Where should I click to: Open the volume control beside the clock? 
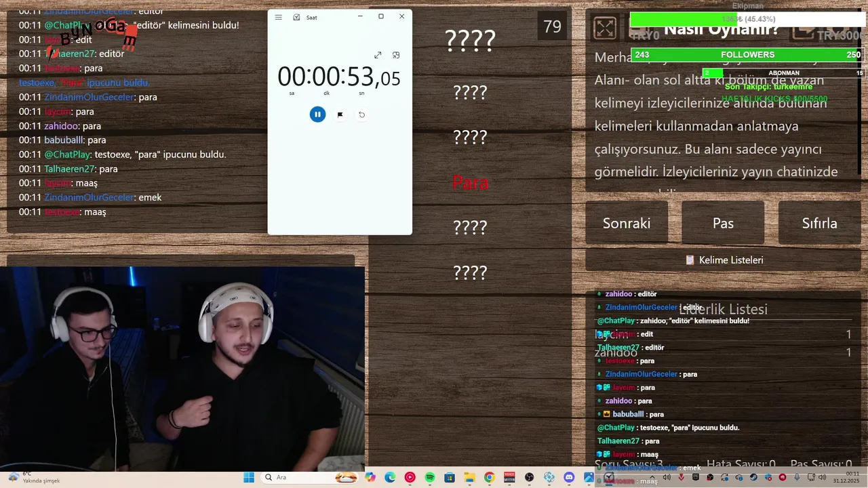(x=823, y=477)
